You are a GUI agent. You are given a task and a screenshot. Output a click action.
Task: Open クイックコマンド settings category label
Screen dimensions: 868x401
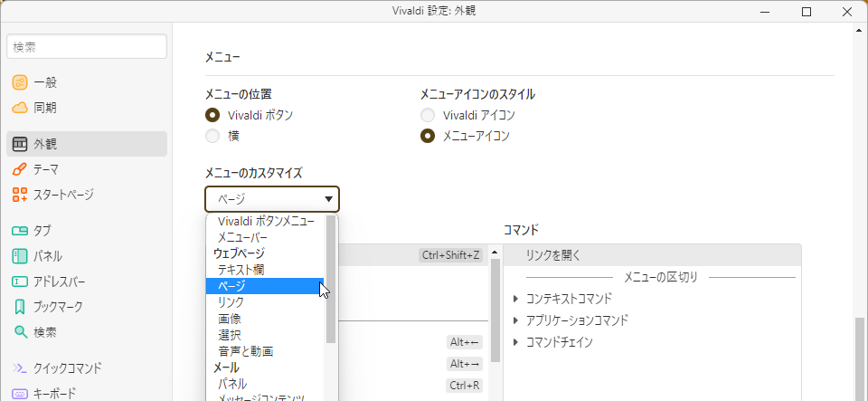click(x=68, y=368)
